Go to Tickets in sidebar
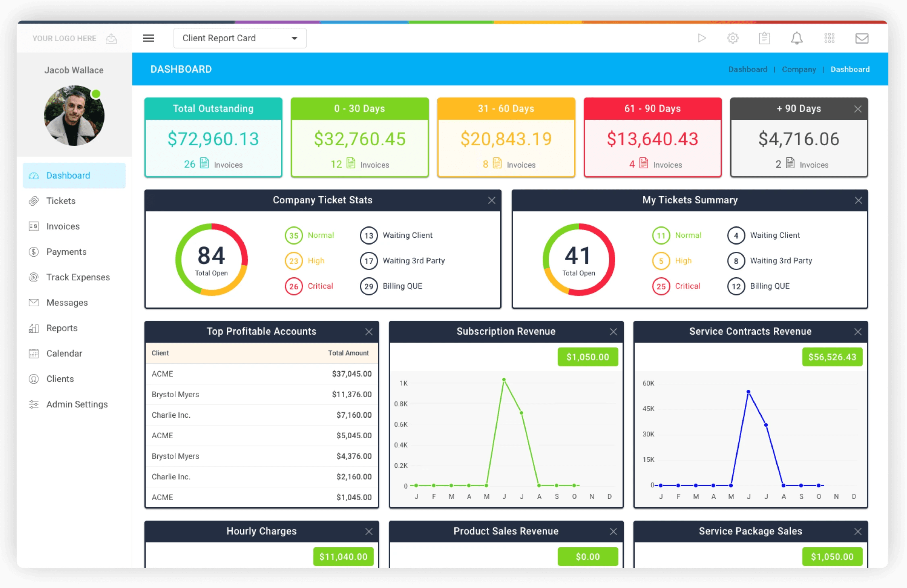Image resolution: width=907 pixels, height=588 pixels. (x=61, y=201)
